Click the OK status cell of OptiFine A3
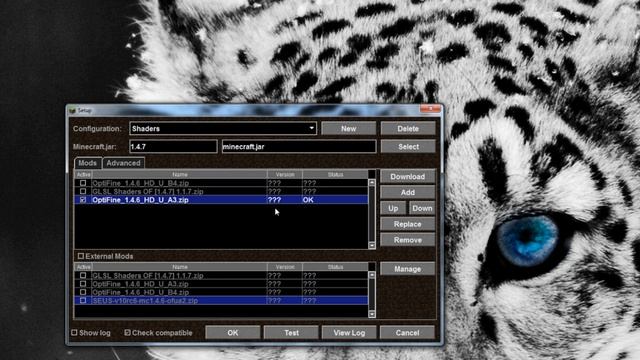Screen dimensions: 640x360 coord(308,200)
